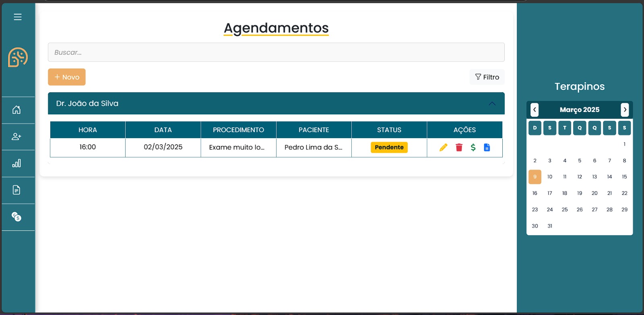The image size is (644, 315).
Task: Open the Filtro filter button
Action: [487, 77]
